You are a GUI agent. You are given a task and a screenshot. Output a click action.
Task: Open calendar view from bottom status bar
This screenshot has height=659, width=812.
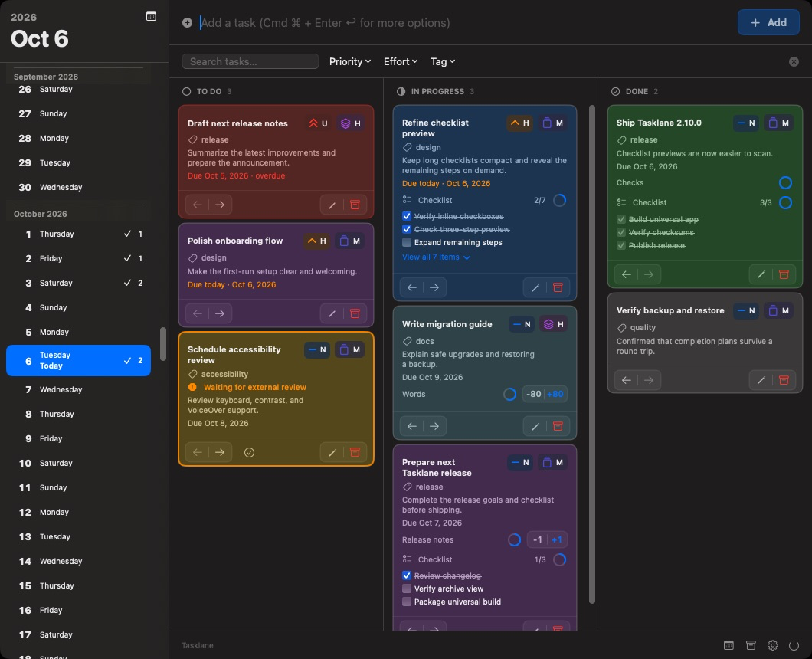(x=729, y=645)
